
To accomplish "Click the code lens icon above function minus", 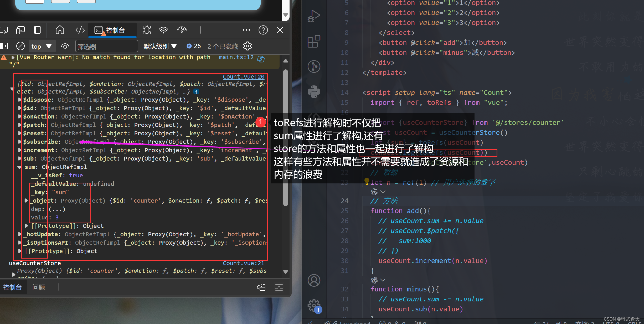I will (374, 280).
